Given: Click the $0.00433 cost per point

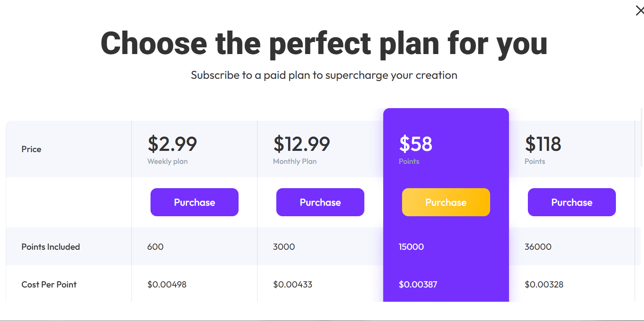Looking at the screenshot, I should click(293, 285).
